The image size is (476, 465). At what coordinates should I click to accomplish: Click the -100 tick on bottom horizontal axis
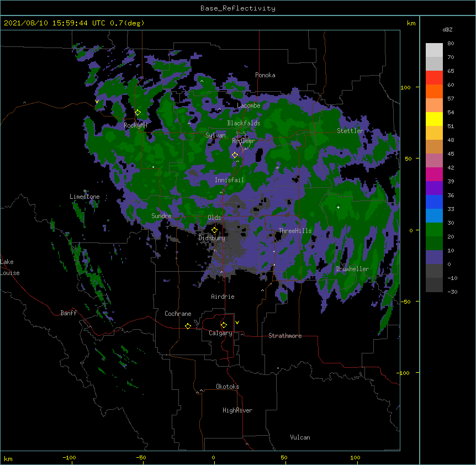(69, 458)
